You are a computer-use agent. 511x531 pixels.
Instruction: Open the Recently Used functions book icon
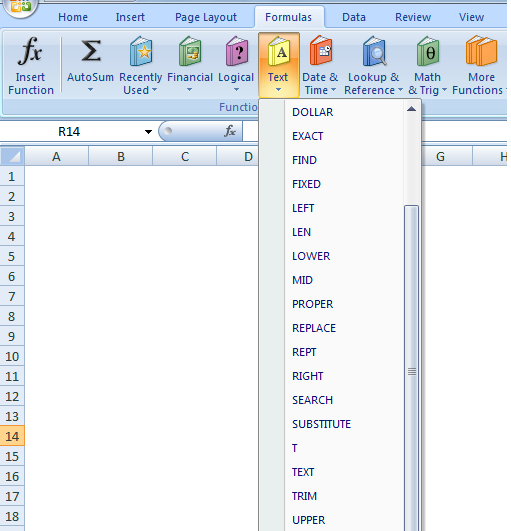coord(141,51)
